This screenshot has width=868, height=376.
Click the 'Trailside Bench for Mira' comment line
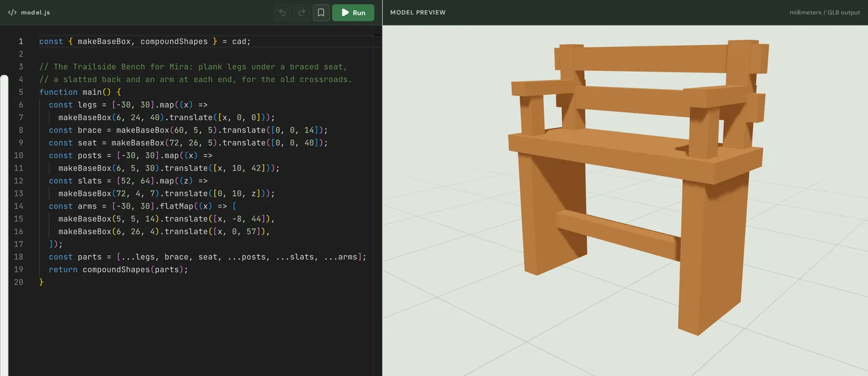click(x=193, y=67)
